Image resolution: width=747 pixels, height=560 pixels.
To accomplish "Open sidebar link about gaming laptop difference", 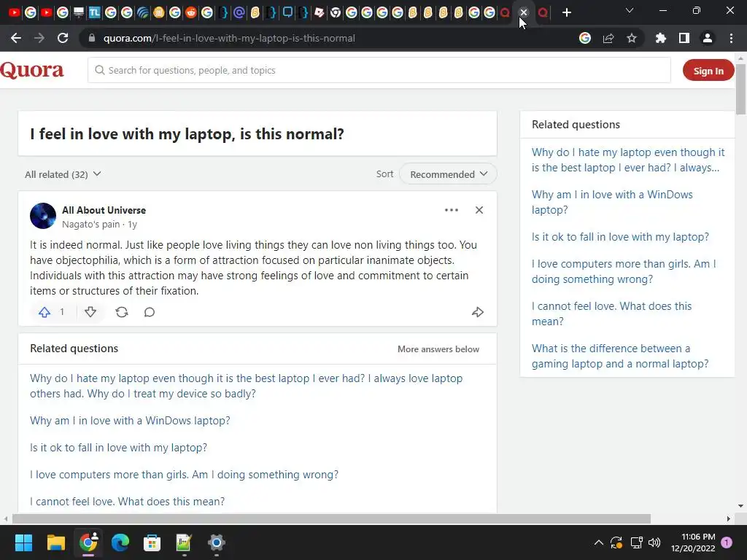I will pos(620,356).
